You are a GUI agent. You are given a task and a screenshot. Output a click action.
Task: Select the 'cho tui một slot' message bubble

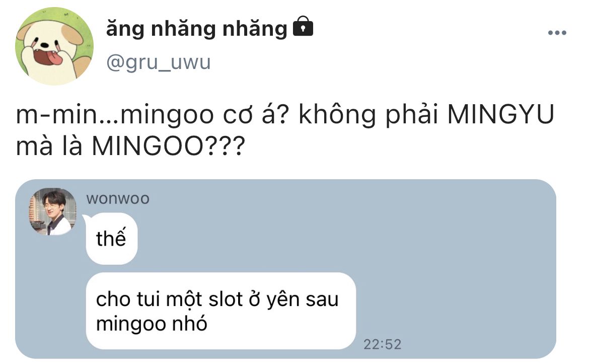221,312
